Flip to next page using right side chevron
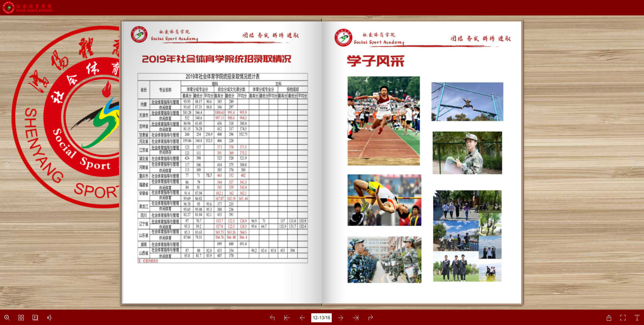The width and height of the screenshot is (644, 325). tap(633, 163)
